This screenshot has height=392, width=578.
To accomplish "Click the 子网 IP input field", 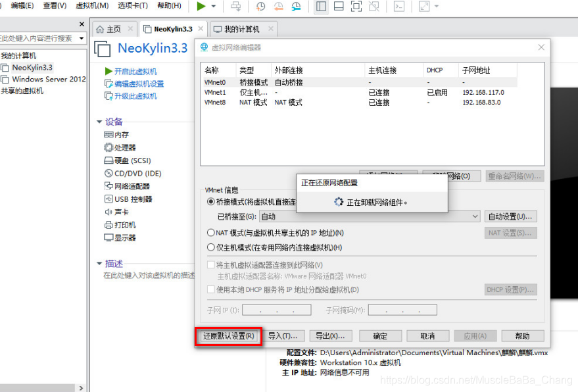I will 277,310.
